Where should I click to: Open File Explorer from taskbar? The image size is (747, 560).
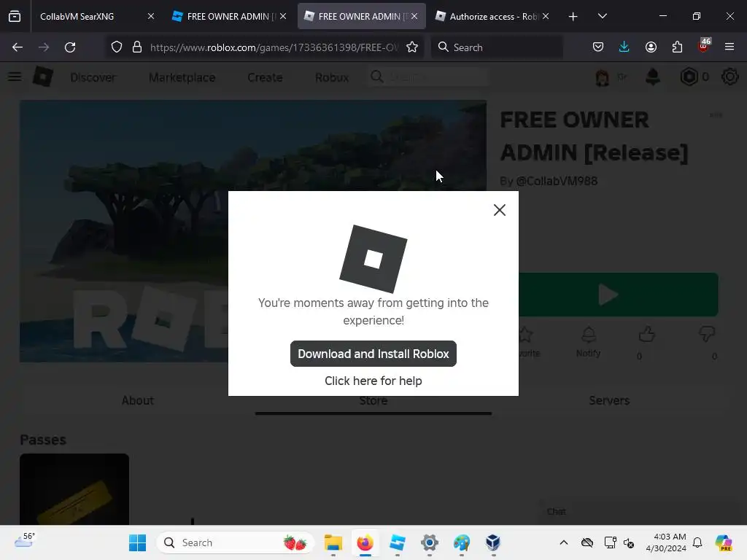point(333,542)
